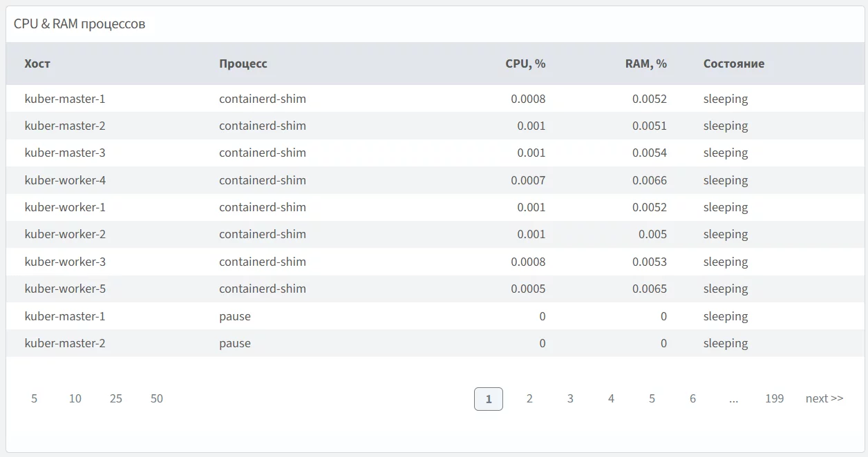Select the kuber-worker-4 host cell

tap(65, 180)
